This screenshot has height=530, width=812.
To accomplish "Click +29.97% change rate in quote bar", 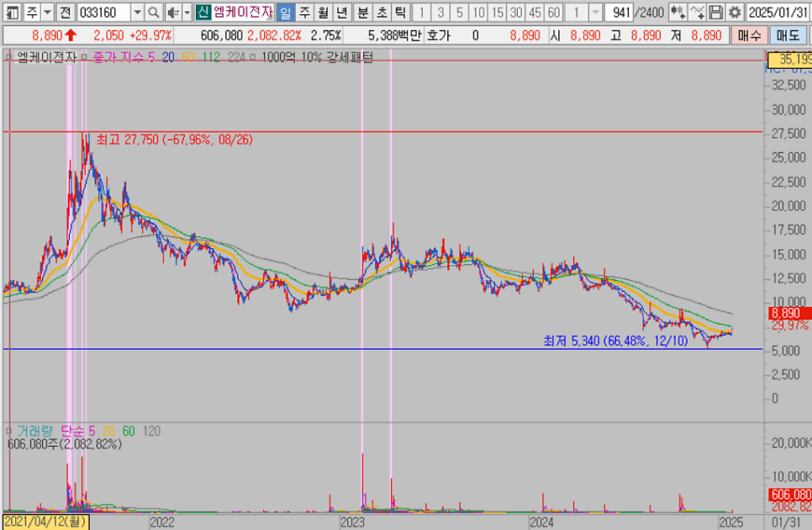I will click(150, 35).
